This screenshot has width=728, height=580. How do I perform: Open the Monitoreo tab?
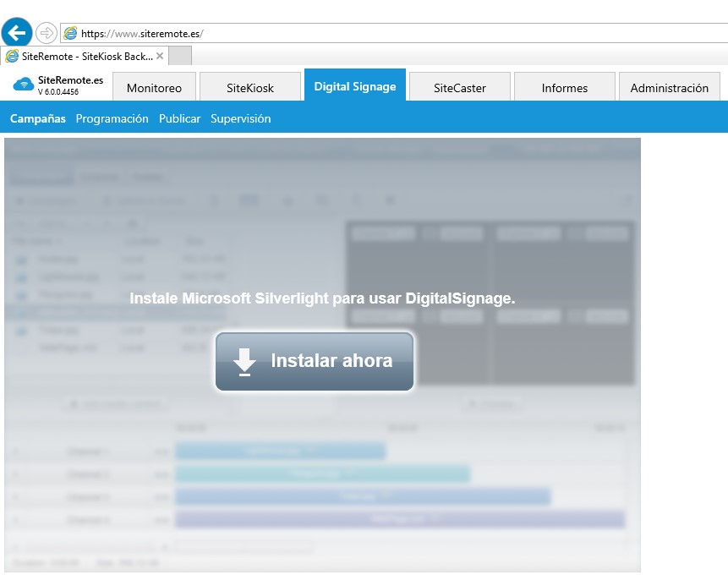point(154,88)
